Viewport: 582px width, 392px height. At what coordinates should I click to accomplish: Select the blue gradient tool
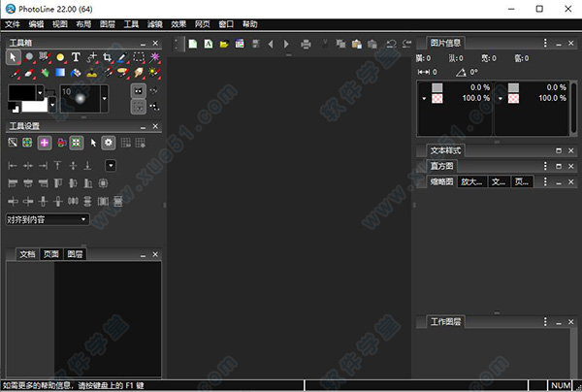click(x=60, y=73)
